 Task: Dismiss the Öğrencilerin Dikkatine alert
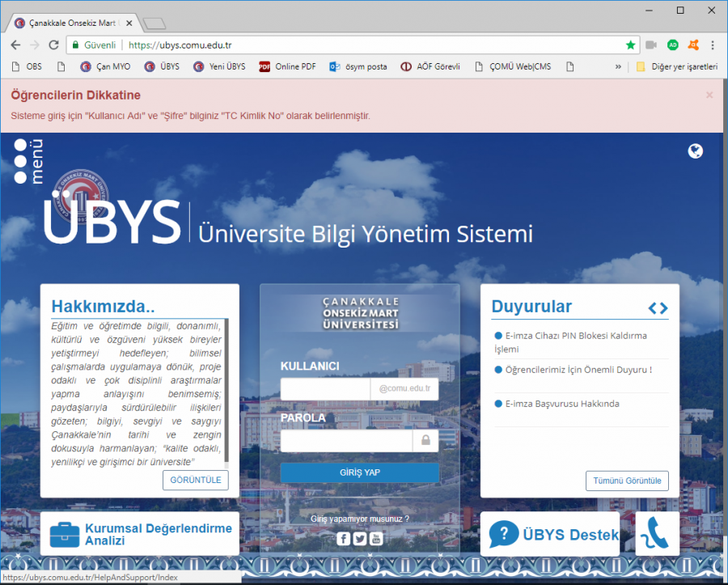(x=709, y=95)
